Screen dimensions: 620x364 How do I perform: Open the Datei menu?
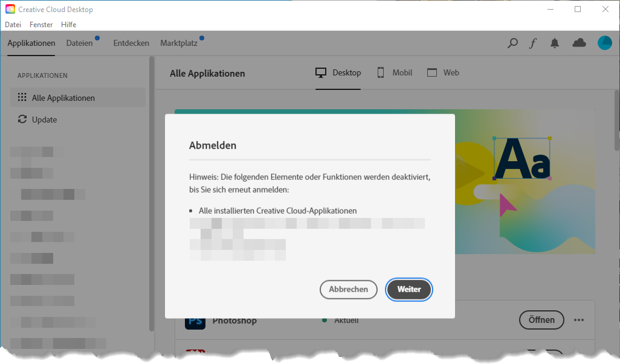13,25
